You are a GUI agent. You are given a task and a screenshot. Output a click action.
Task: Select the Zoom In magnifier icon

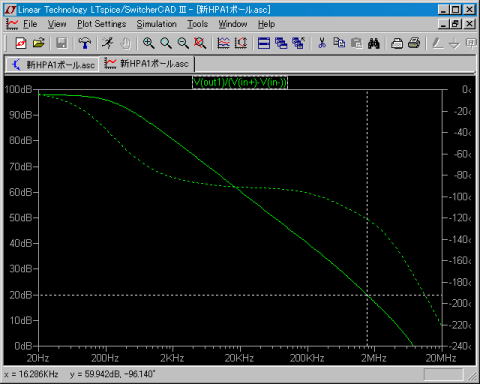click(x=148, y=43)
